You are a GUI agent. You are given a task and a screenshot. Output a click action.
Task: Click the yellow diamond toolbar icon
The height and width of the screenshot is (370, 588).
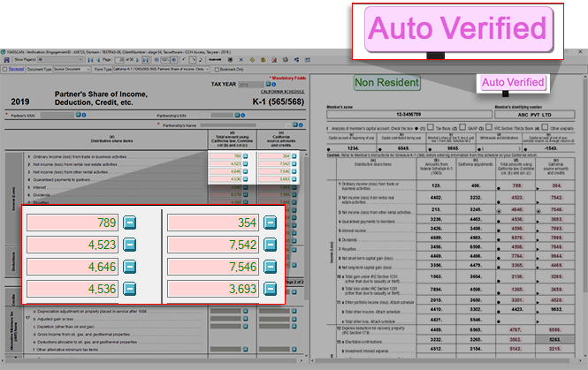pos(252,60)
